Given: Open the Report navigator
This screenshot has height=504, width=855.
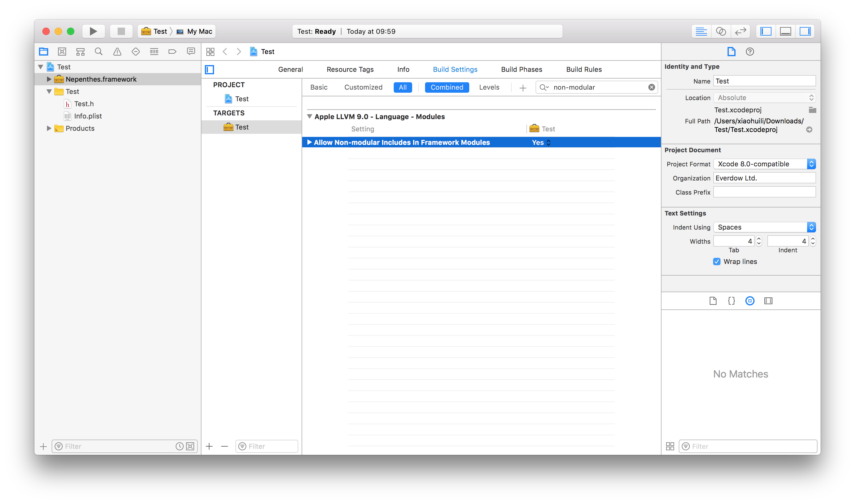Looking at the screenshot, I should pyautogui.click(x=191, y=52).
